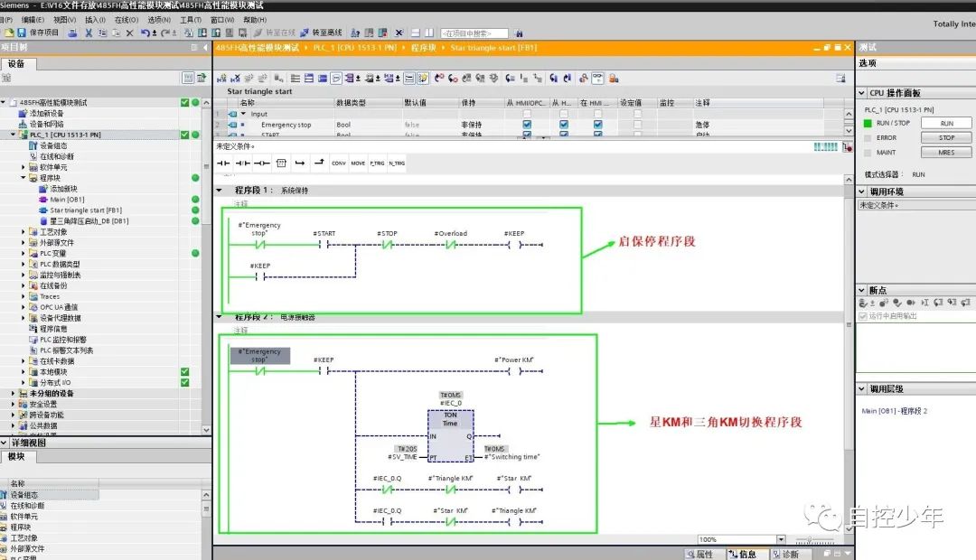
Task: Select 星三角降压启动_DB [DB1] in project tree
Action: pyautogui.click(x=89, y=221)
